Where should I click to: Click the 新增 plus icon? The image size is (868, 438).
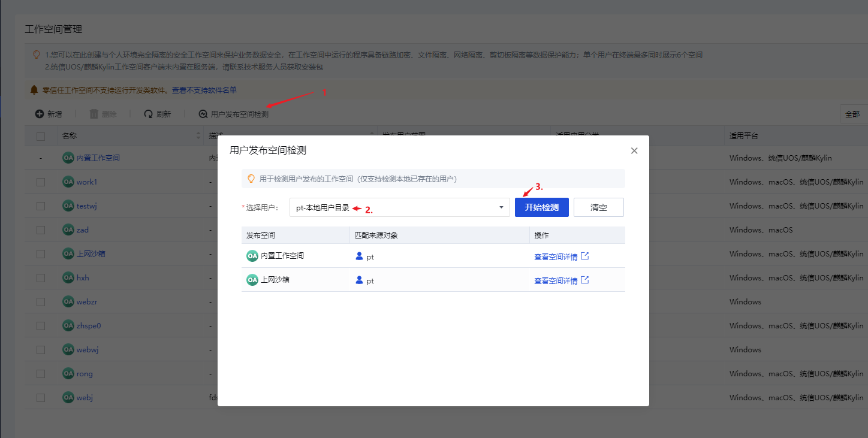[x=40, y=114]
